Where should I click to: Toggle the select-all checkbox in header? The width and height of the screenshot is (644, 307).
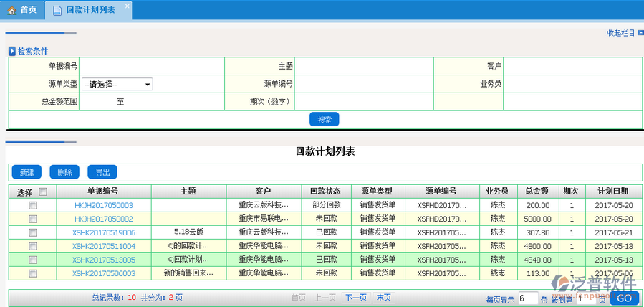[x=43, y=192]
